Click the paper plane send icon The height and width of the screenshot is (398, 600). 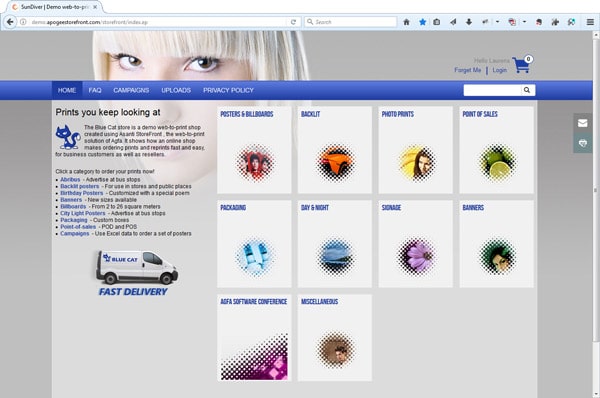click(453, 22)
